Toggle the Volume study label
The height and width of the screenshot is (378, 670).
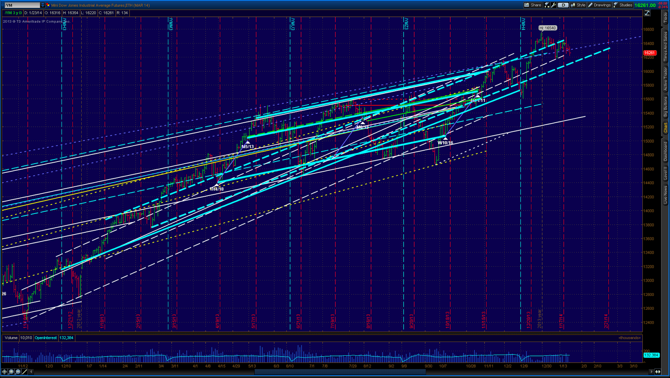coord(11,338)
